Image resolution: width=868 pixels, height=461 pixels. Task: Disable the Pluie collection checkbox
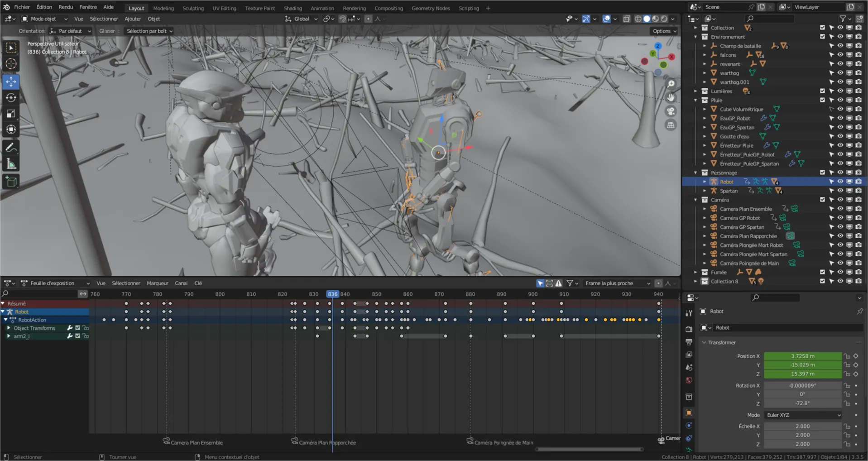(822, 100)
